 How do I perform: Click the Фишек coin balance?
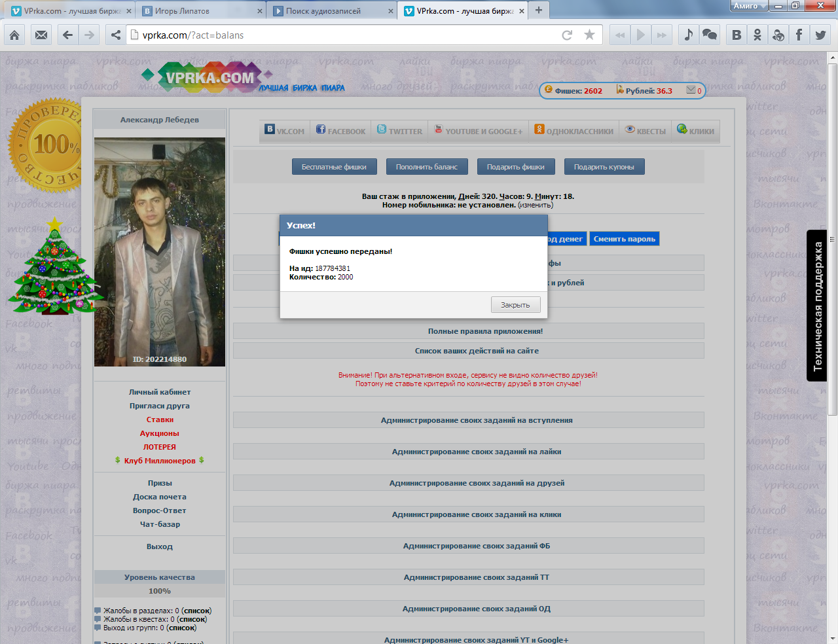point(574,91)
